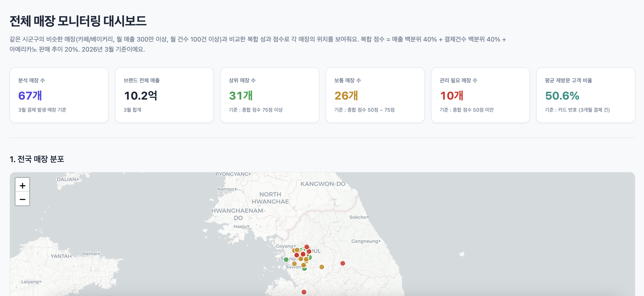Open the 분석 매장 수 card showing 67개
This screenshot has height=296, width=644.
[x=59, y=95]
